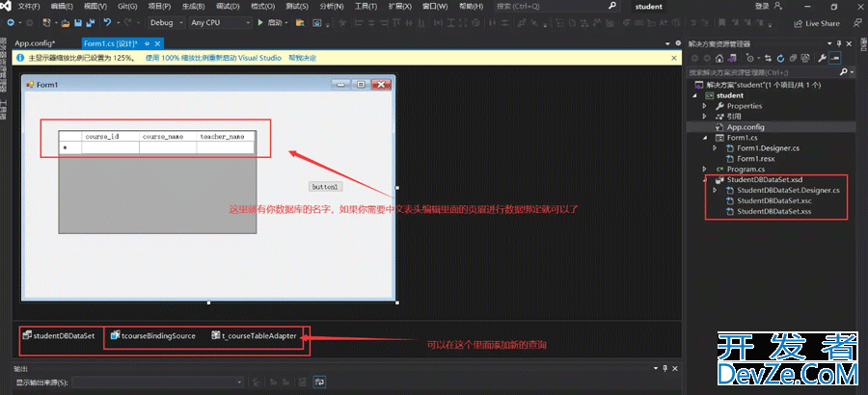Close the Form1.cs design tab
Viewport: 868px width, 395px height.
click(x=157, y=43)
